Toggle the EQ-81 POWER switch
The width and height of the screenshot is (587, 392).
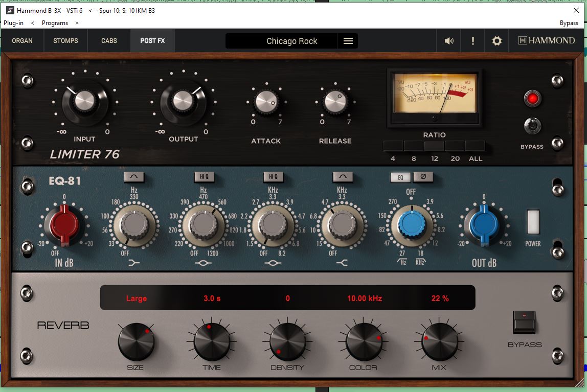tap(533, 222)
